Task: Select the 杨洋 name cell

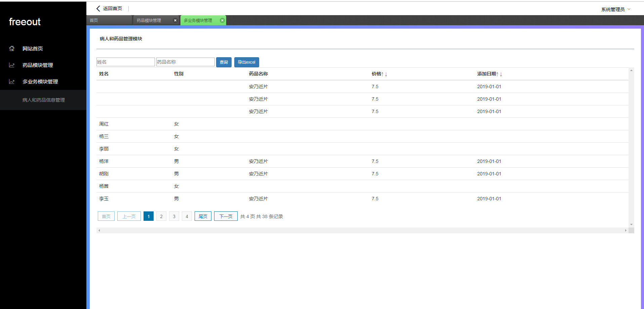Action: pyautogui.click(x=104, y=161)
